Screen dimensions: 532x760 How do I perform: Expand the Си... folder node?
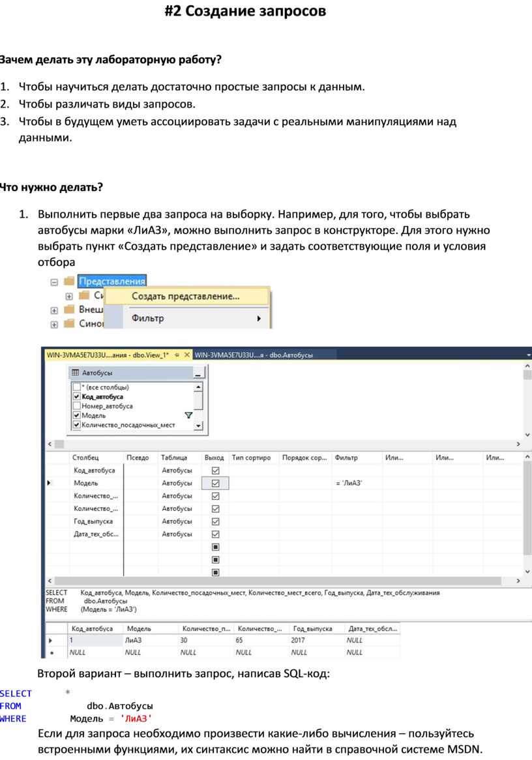(x=69, y=296)
